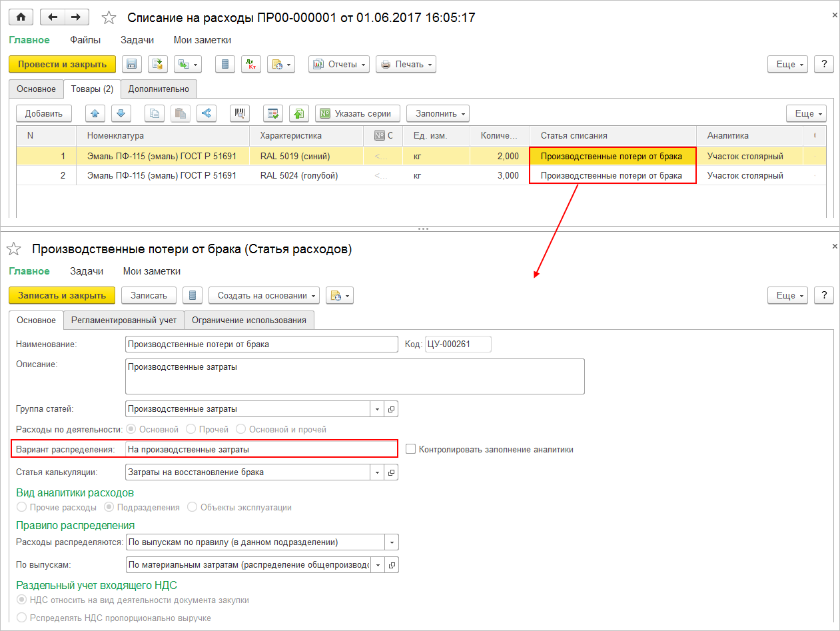Click the split row icon
Viewport: 840px width, 631px height.
click(x=207, y=113)
